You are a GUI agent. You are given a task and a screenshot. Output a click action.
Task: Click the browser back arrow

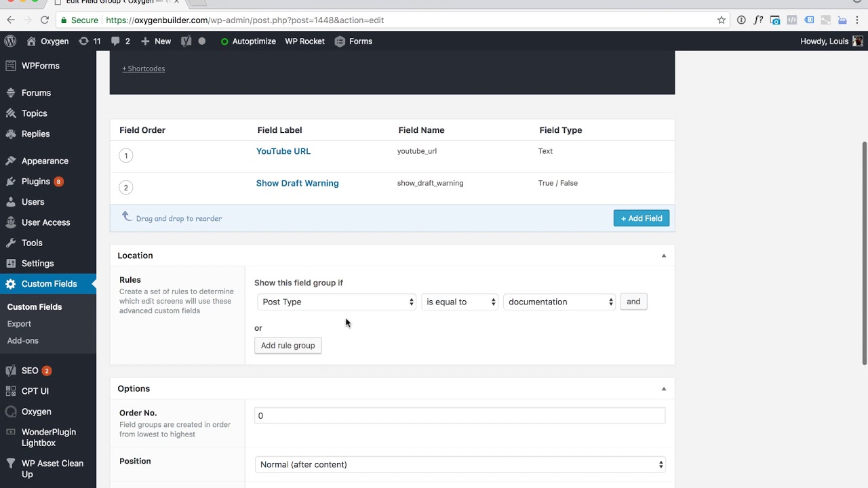10,20
